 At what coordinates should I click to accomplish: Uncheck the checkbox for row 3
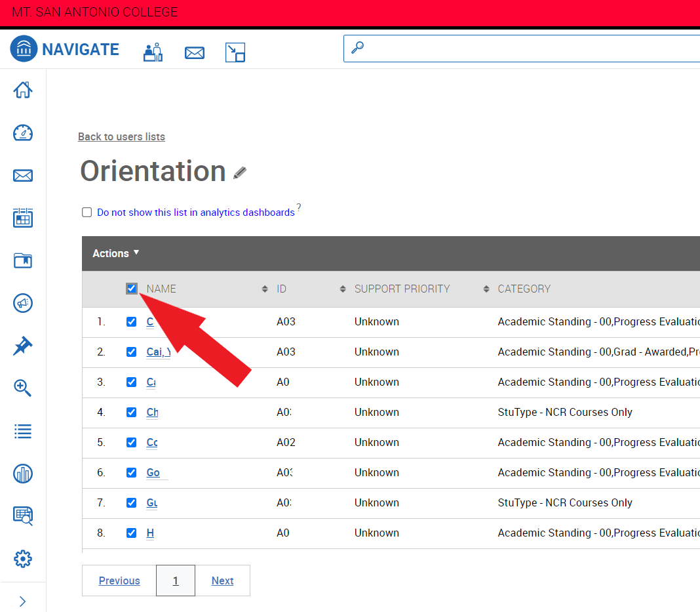(x=131, y=382)
